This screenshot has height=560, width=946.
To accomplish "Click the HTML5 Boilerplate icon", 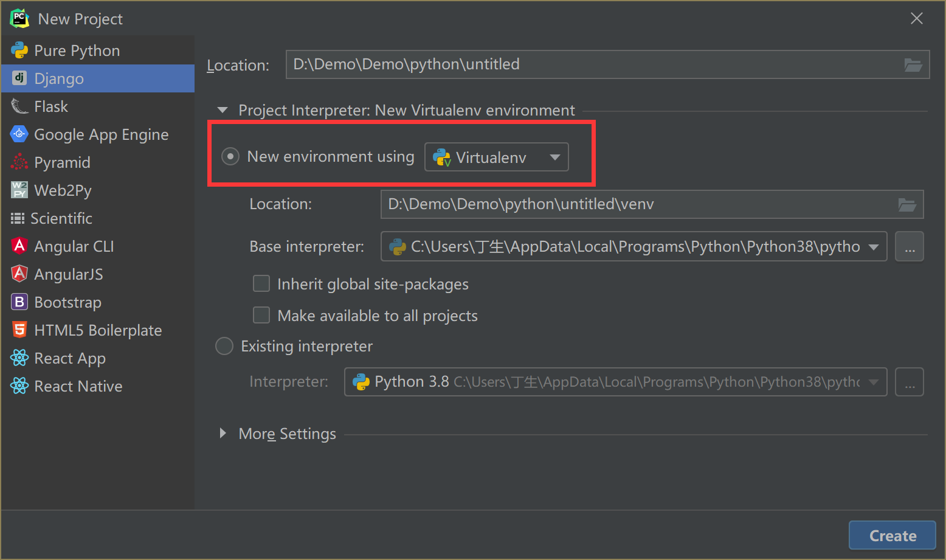I will coord(19,330).
